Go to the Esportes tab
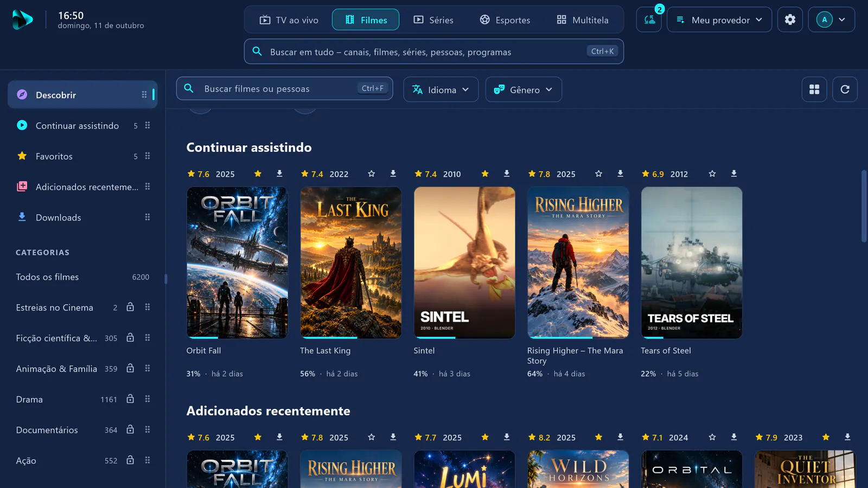868x488 pixels. pos(505,20)
